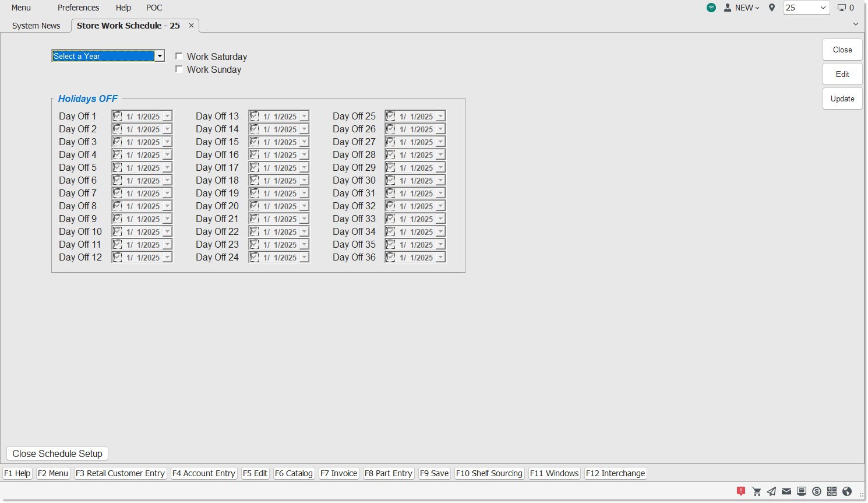Click the calculator icon in status bar
Image resolution: width=868 pixels, height=503 pixels.
pyautogui.click(x=832, y=491)
